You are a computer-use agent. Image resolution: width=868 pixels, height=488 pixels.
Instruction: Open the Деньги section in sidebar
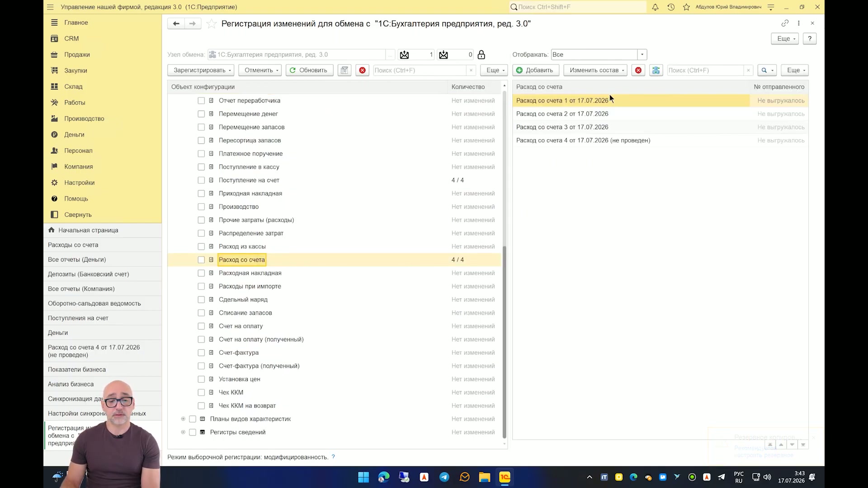74,135
